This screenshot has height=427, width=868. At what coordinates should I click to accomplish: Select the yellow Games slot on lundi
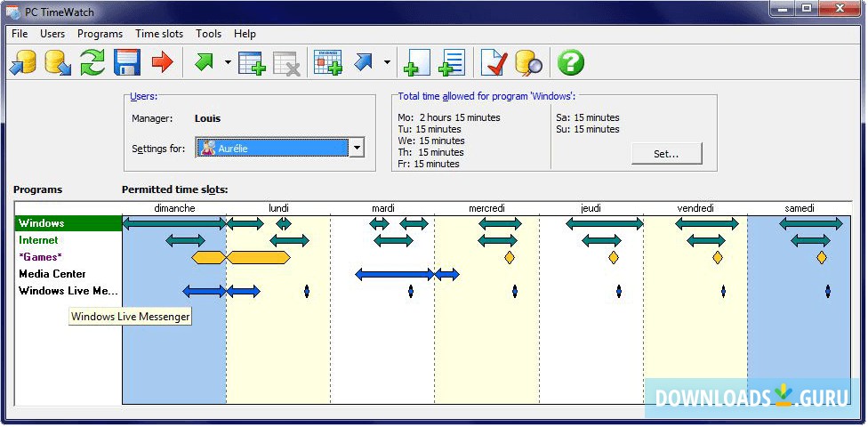[259, 257]
